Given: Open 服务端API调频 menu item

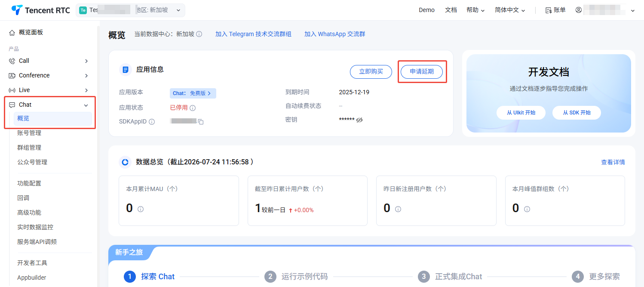Looking at the screenshot, I should (x=37, y=242).
